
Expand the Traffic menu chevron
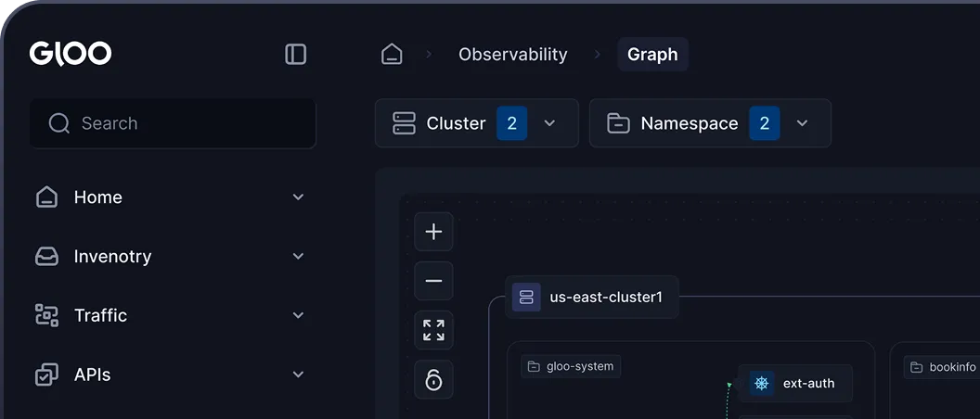coord(298,315)
